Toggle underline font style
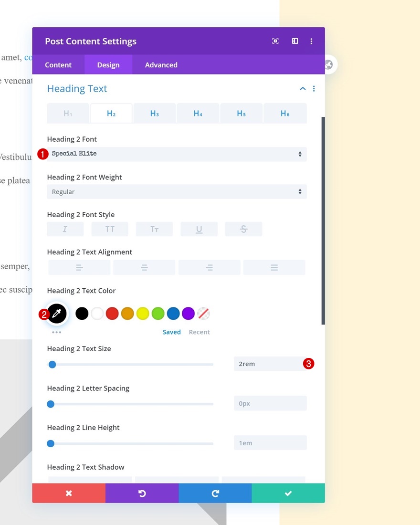 199,229
